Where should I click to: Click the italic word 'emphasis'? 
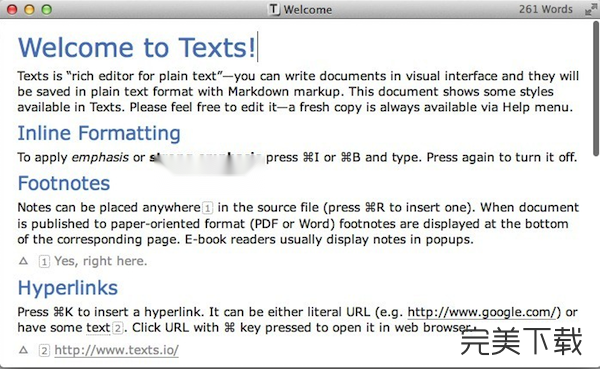coord(100,157)
